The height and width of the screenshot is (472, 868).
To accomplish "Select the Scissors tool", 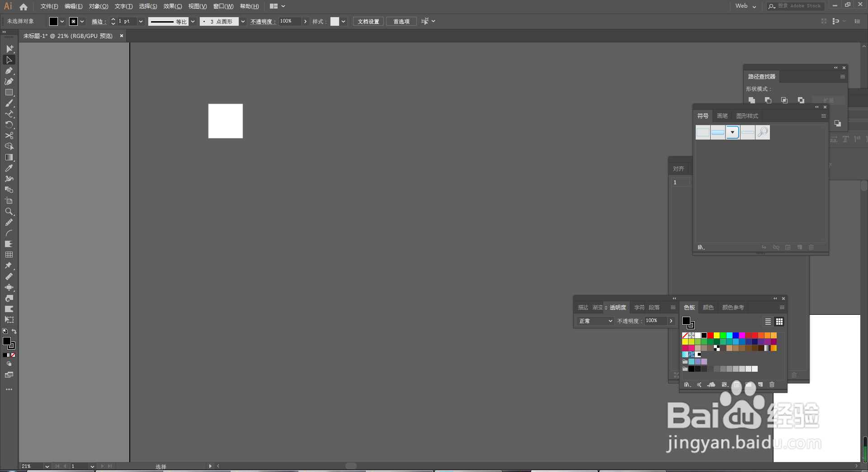I will pyautogui.click(x=9, y=136).
